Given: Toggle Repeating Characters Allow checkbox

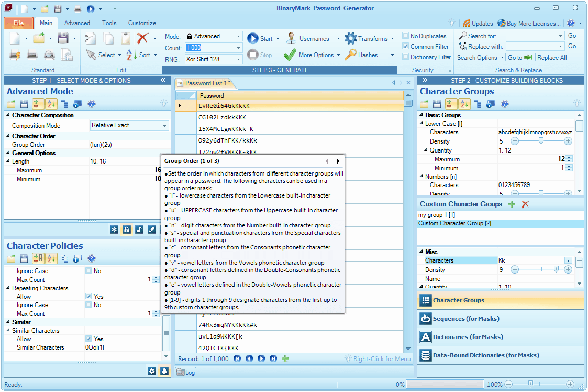Looking at the screenshot, I should pyautogui.click(x=88, y=296).
